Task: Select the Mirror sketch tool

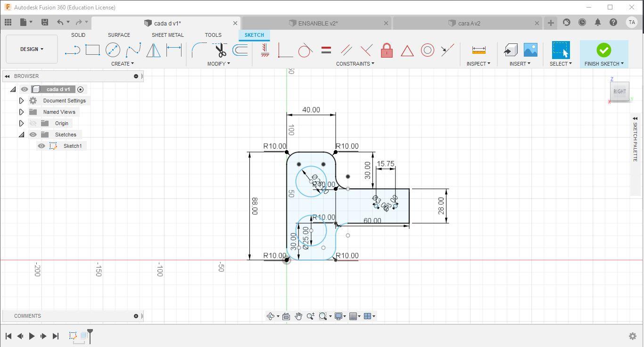Action: click(x=154, y=50)
